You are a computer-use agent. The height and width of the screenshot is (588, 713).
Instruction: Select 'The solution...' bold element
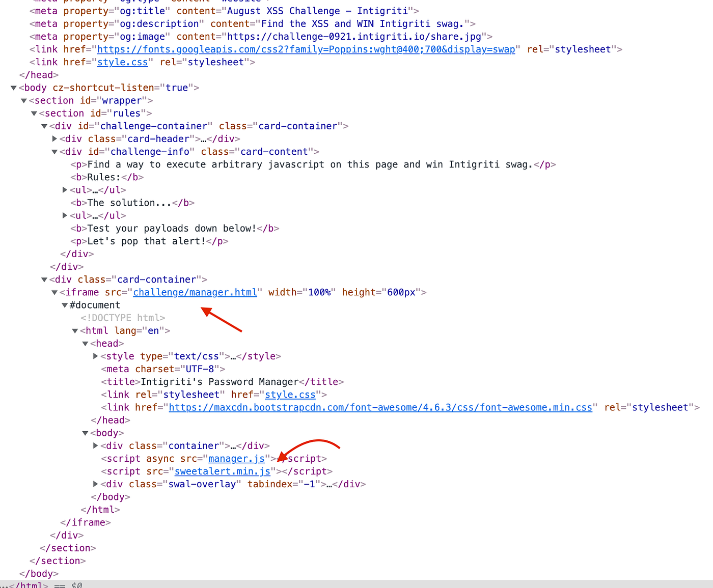tap(132, 203)
